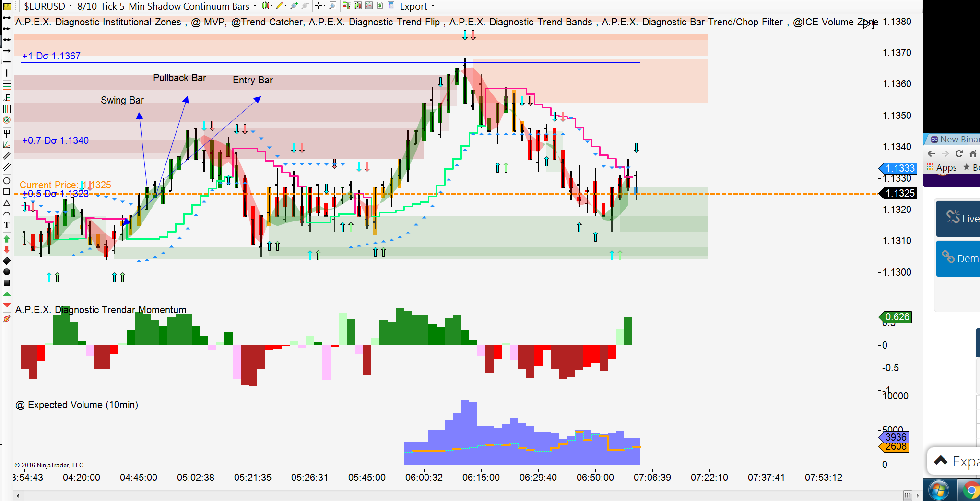Click the Demo account button
This screenshot has height=501, width=980.
(x=958, y=258)
